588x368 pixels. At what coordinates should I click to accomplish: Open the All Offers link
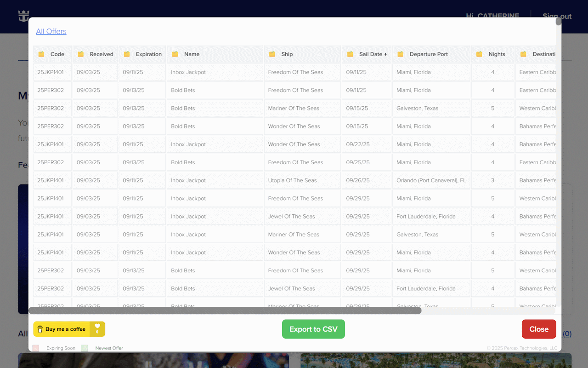point(51,31)
